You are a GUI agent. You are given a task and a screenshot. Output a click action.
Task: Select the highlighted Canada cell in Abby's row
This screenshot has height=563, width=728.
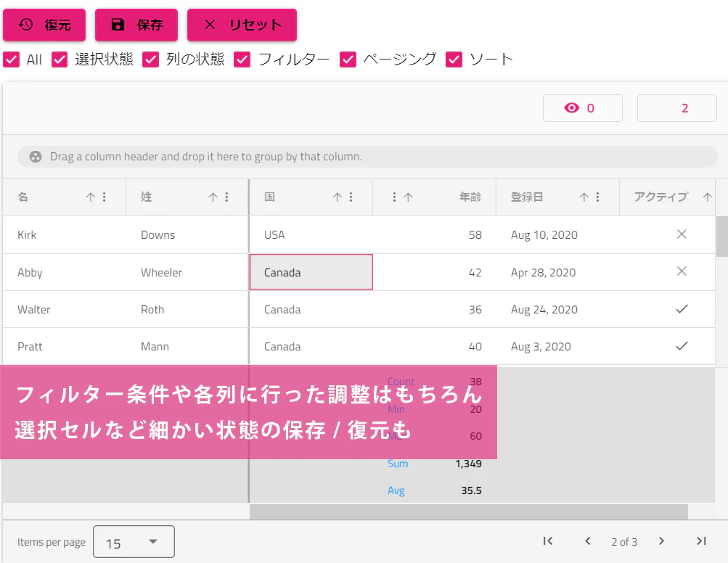[311, 272]
